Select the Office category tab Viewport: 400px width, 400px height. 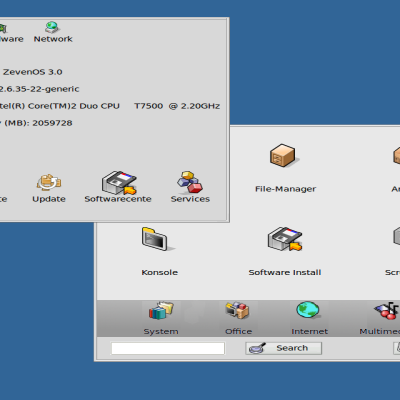238,318
